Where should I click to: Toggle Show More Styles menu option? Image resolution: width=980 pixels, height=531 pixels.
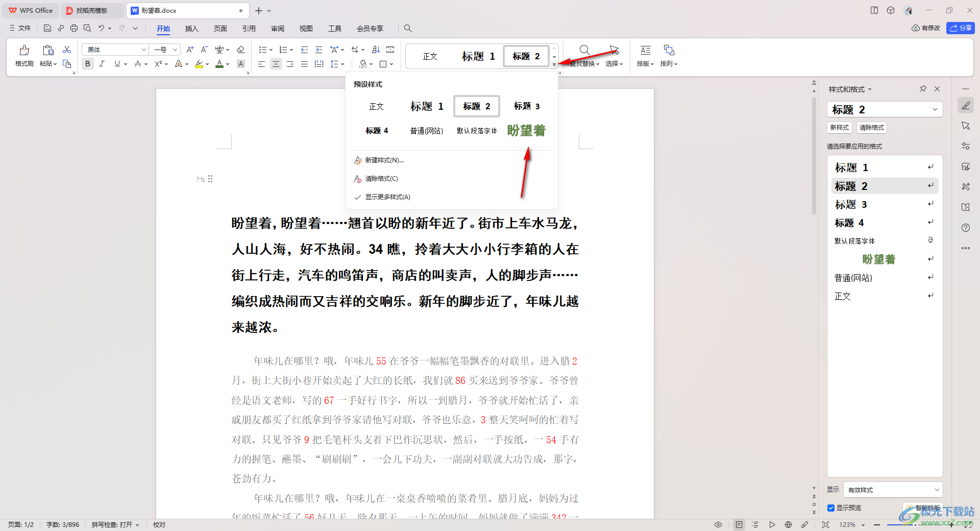coord(387,197)
